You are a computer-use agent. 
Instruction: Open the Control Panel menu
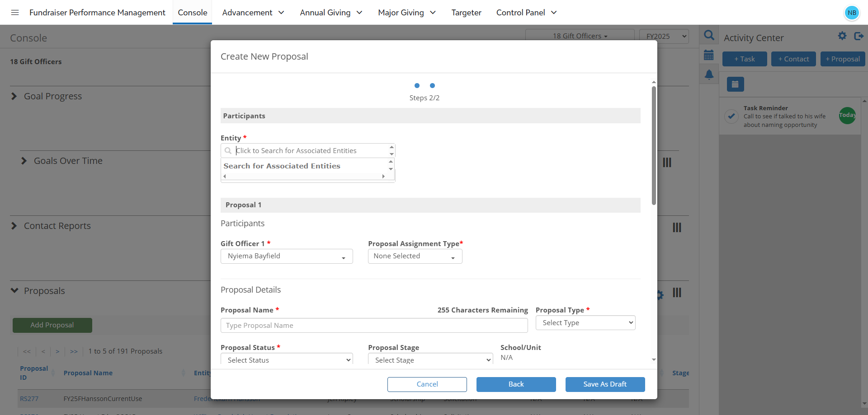(526, 12)
